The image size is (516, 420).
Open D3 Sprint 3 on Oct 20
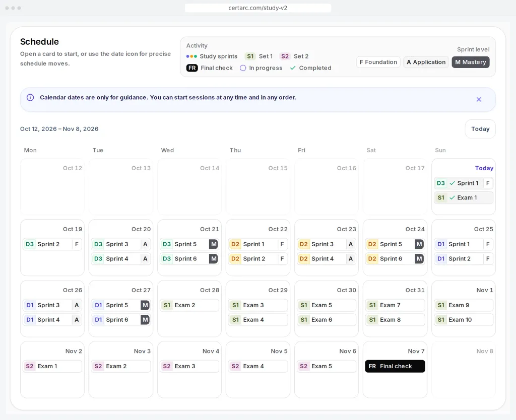pyautogui.click(x=121, y=244)
